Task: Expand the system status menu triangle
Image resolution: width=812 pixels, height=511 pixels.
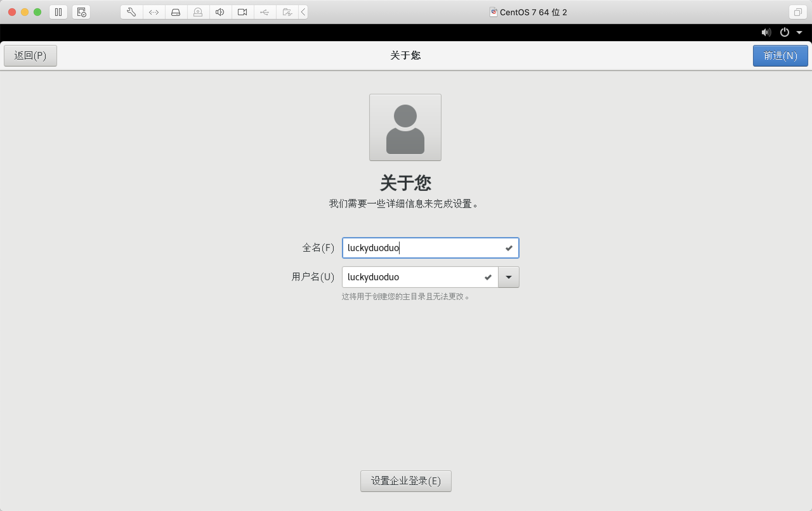Action: tap(800, 32)
